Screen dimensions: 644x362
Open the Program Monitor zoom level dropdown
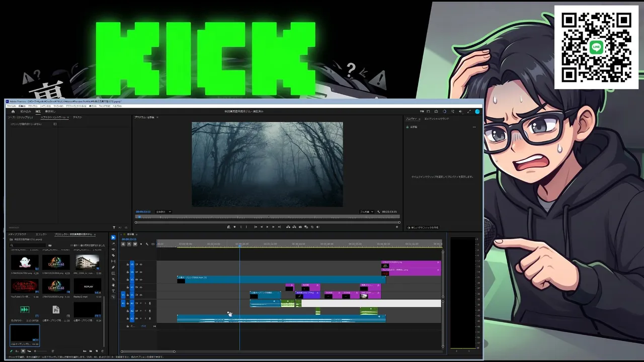pos(163,212)
